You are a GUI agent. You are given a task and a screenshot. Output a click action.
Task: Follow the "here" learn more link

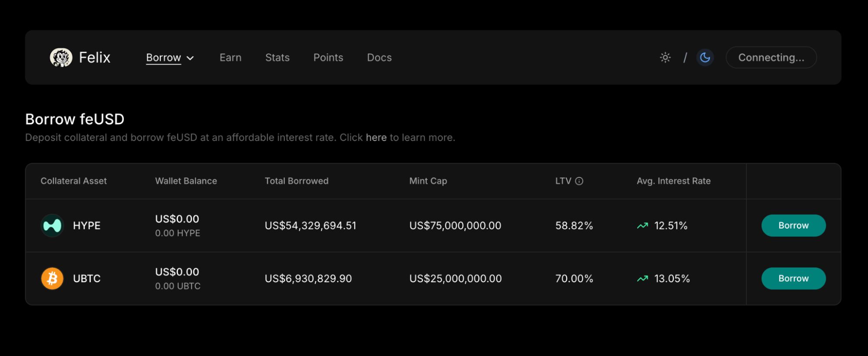376,137
